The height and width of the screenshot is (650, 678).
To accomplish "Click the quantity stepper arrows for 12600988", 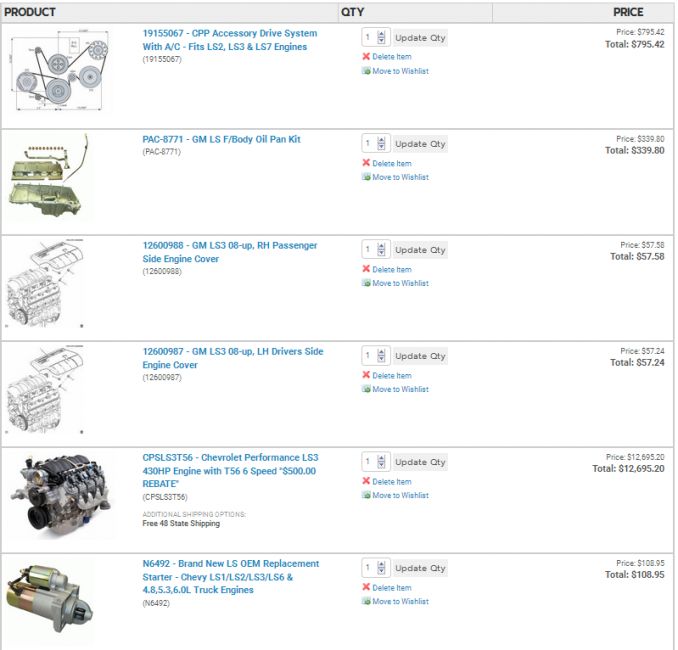I will coord(381,250).
